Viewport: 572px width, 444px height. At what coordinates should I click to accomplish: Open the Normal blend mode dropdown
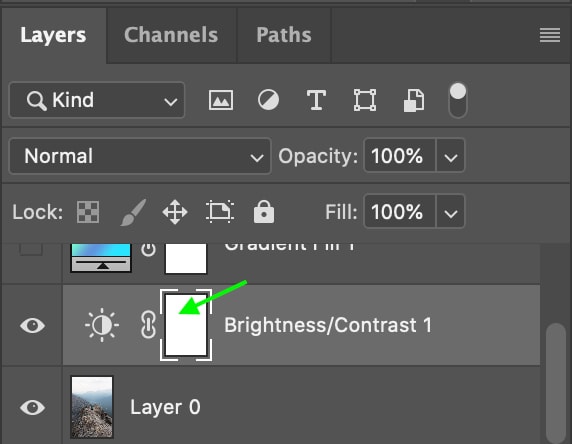(x=140, y=156)
